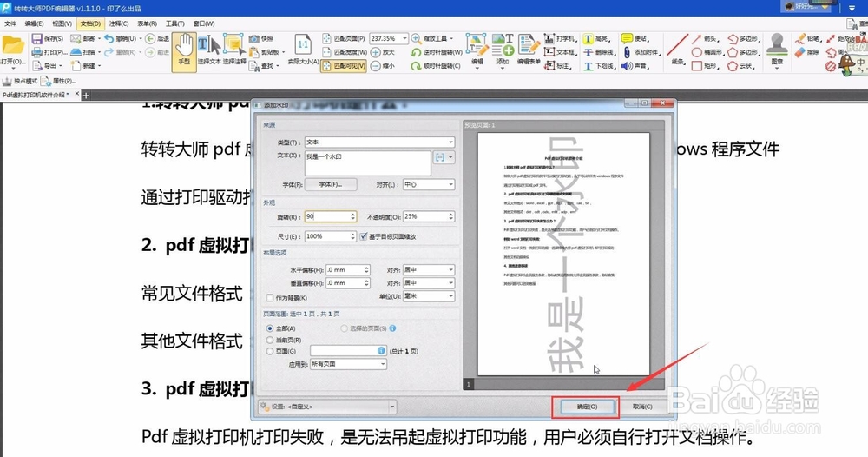Click 匹配宽度(W) fit width icon
This screenshot has width=868, height=457.
(326, 52)
